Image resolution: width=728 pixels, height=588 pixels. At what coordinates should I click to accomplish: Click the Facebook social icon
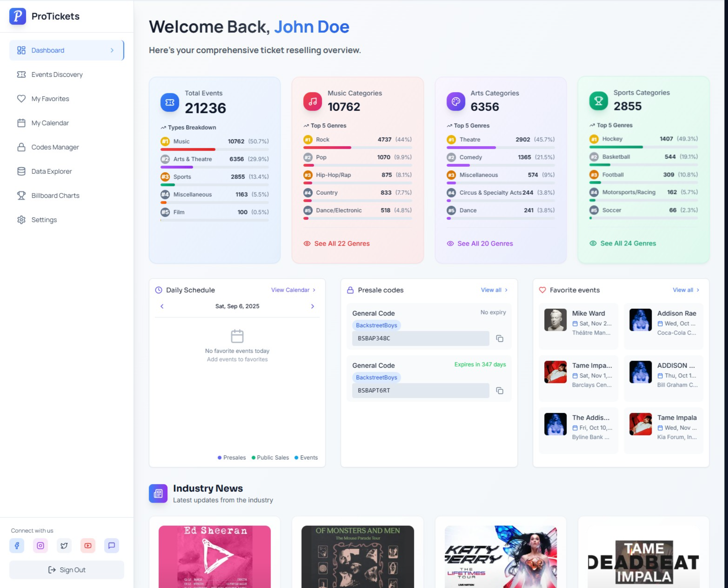[x=17, y=545]
